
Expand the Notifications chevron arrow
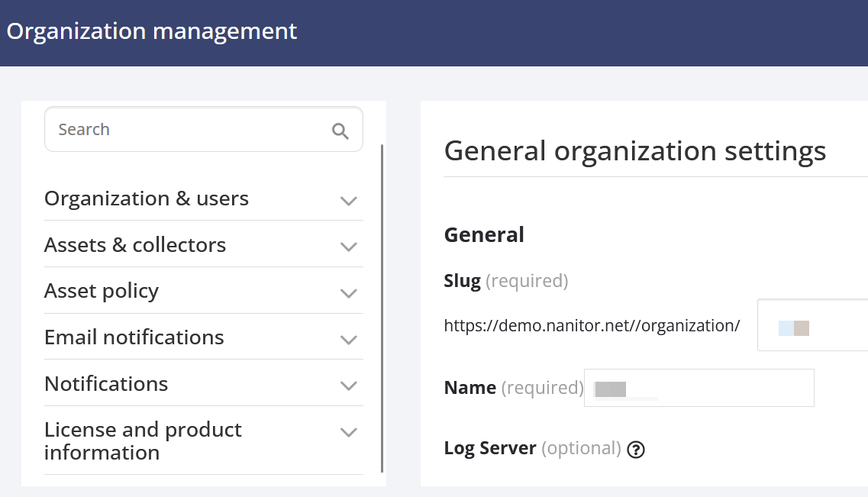349,386
